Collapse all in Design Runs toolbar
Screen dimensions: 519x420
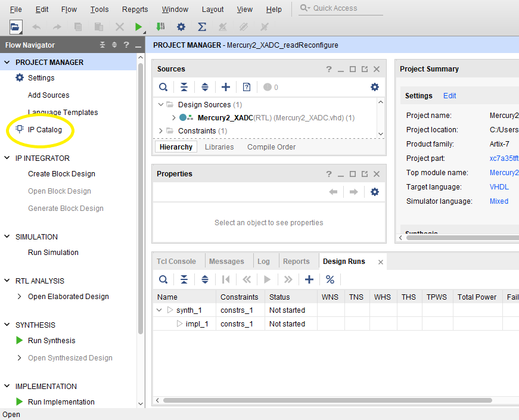click(x=184, y=279)
